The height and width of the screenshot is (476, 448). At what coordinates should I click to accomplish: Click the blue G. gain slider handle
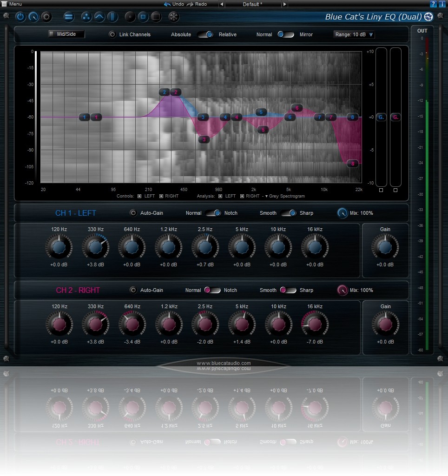coord(381,117)
